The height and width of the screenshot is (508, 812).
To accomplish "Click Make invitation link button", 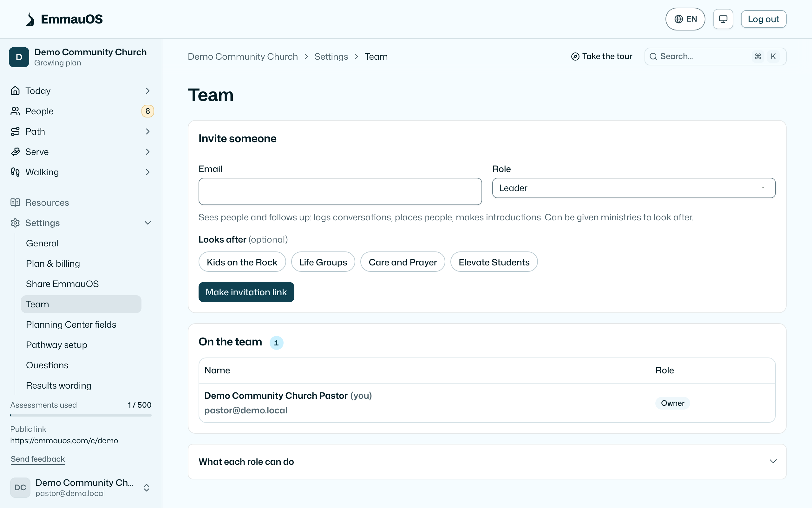I will pyautogui.click(x=246, y=292).
